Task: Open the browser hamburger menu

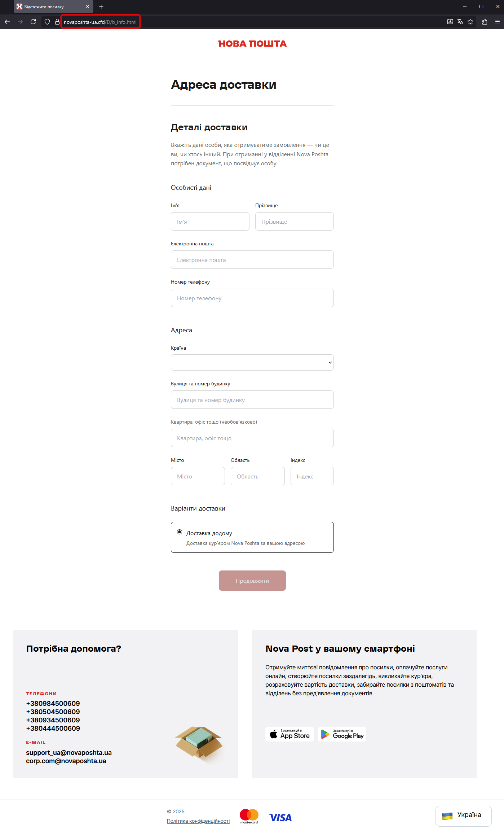Action: 498,22
